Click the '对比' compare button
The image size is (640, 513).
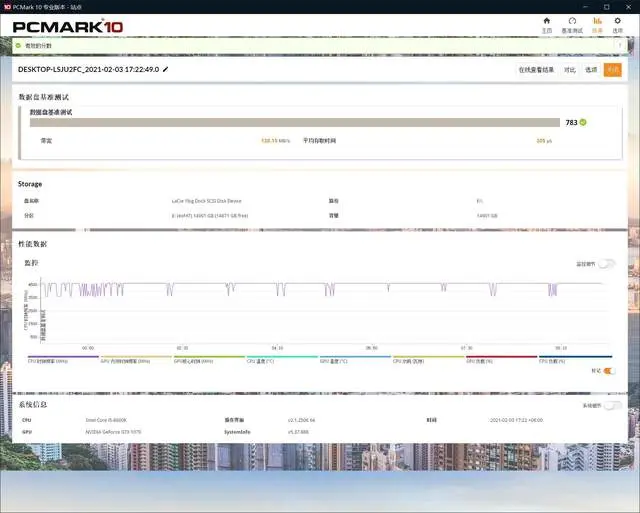tap(569, 70)
